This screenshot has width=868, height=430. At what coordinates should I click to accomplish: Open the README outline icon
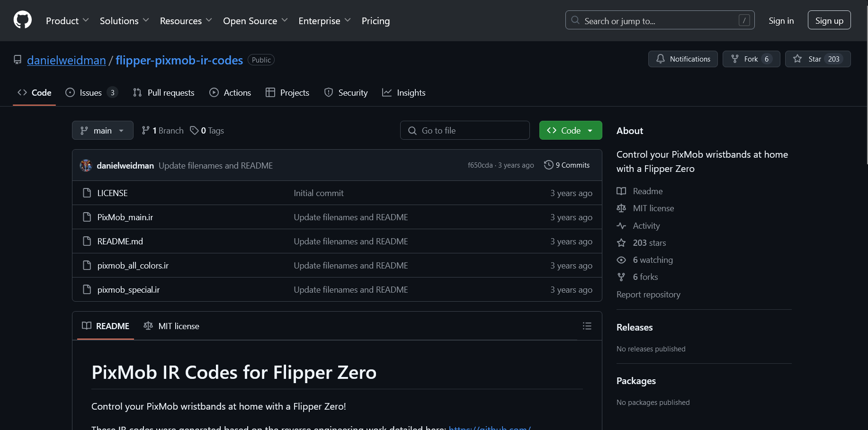(587, 326)
